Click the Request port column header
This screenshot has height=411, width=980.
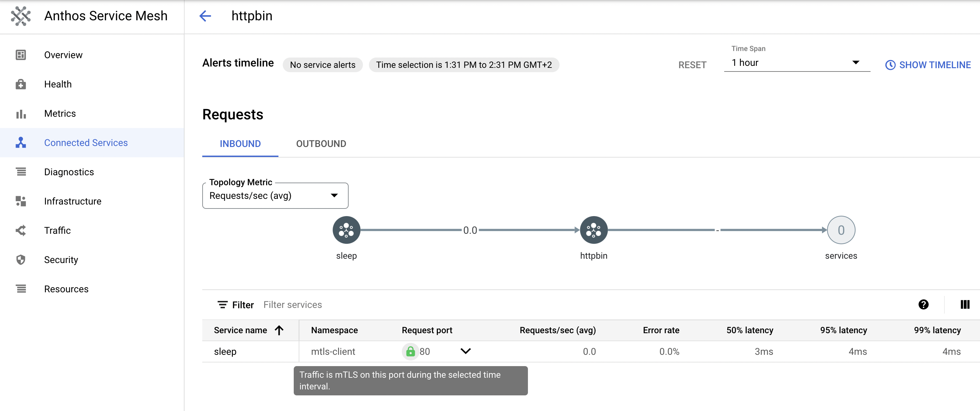coord(427,330)
